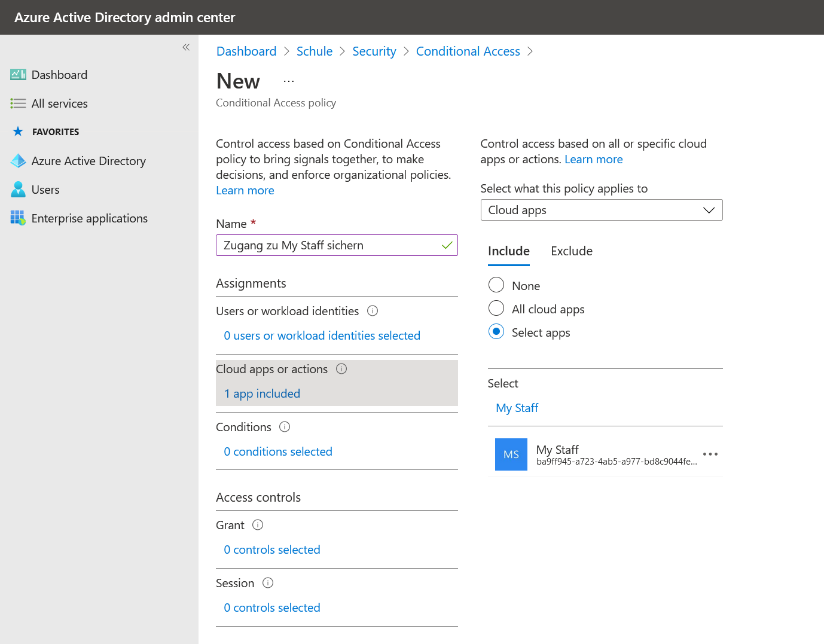This screenshot has width=824, height=644.
Task: Open the My Staff app ellipsis options
Action: pos(710,454)
